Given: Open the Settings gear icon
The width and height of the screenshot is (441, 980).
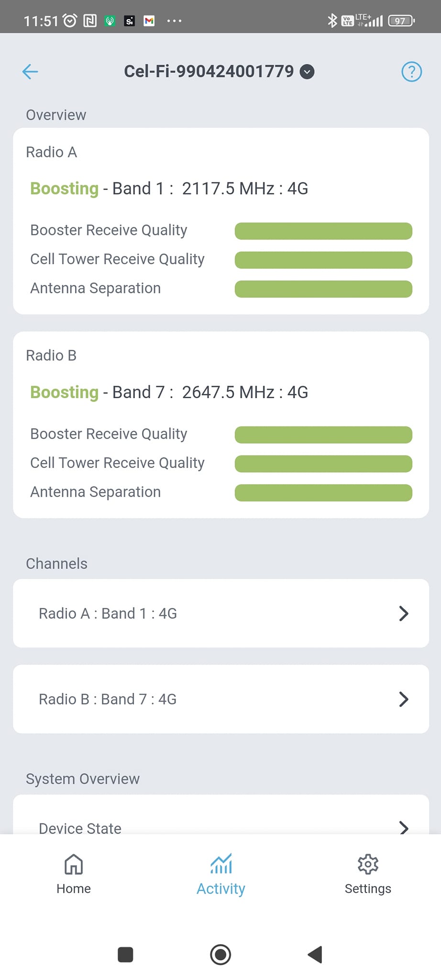Looking at the screenshot, I should (368, 864).
